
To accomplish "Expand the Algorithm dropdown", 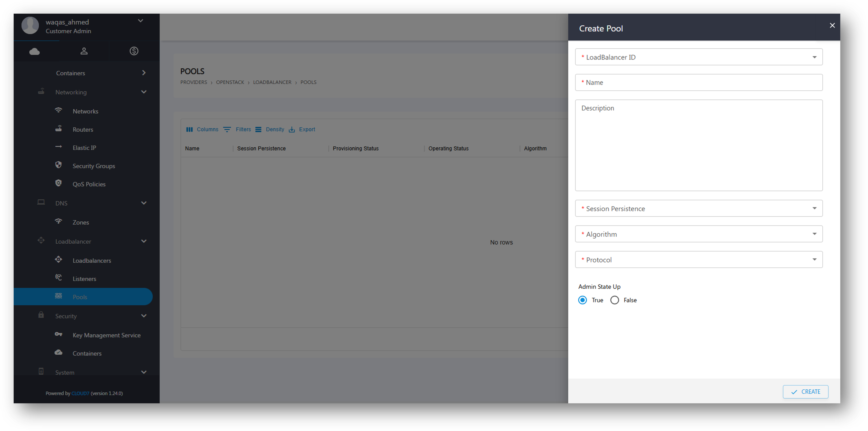I will coord(699,234).
